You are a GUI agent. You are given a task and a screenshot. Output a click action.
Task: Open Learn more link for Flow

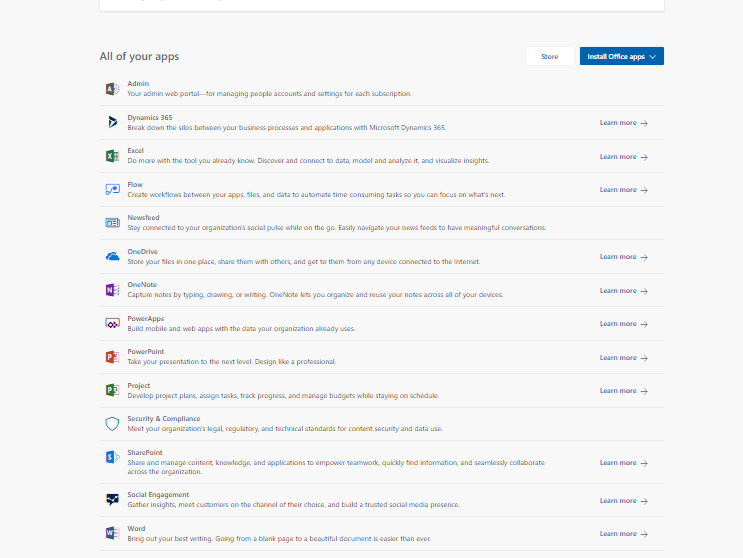(x=624, y=190)
